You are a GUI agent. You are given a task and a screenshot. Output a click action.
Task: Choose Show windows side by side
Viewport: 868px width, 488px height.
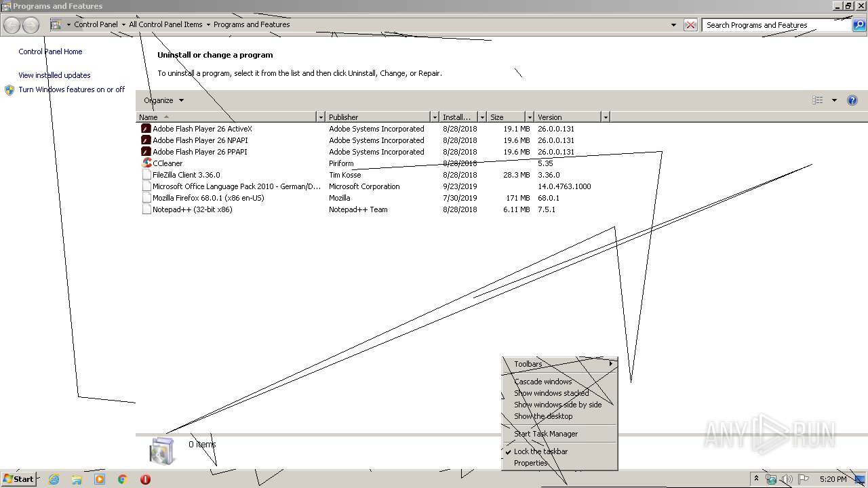click(x=559, y=405)
